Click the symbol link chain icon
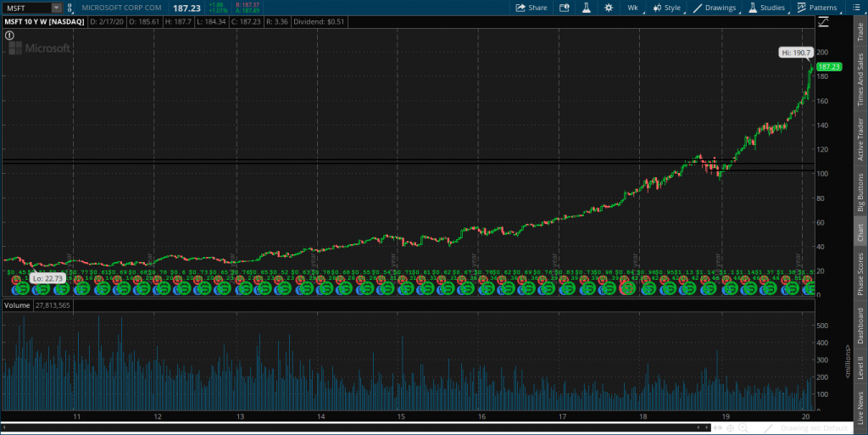 (x=70, y=8)
